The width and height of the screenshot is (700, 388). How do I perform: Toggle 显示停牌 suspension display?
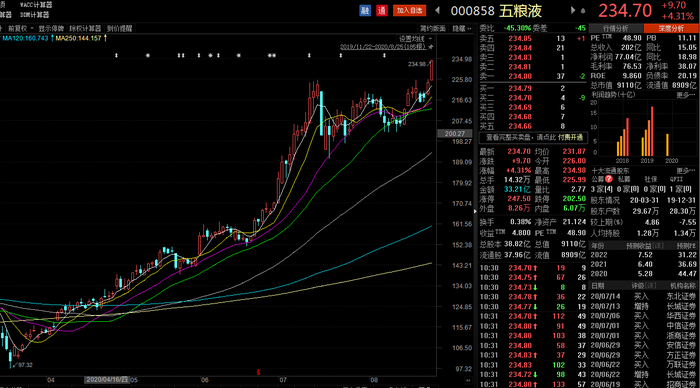click(x=51, y=29)
